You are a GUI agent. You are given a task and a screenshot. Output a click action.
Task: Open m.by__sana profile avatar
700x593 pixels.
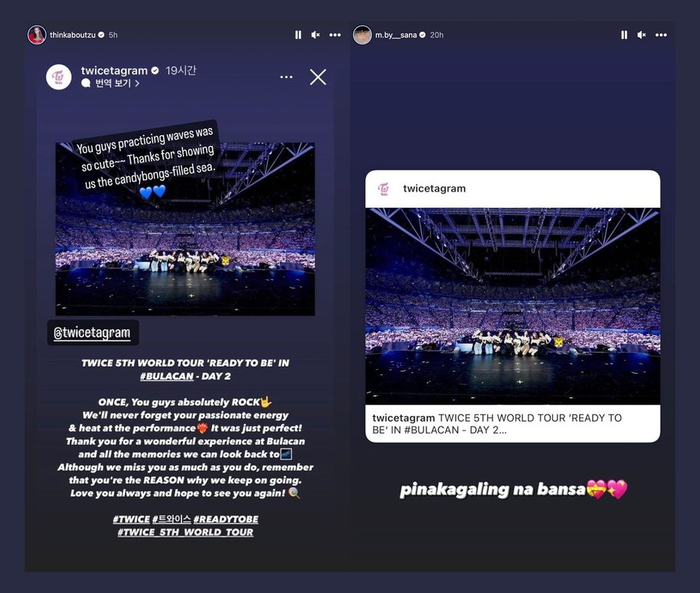tap(362, 35)
